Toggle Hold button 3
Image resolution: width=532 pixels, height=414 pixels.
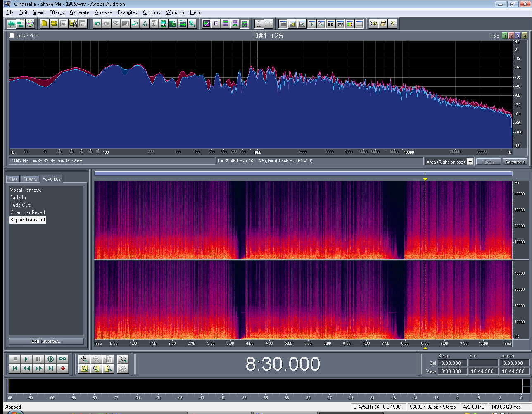pyautogui.click(x=518, y=36)
